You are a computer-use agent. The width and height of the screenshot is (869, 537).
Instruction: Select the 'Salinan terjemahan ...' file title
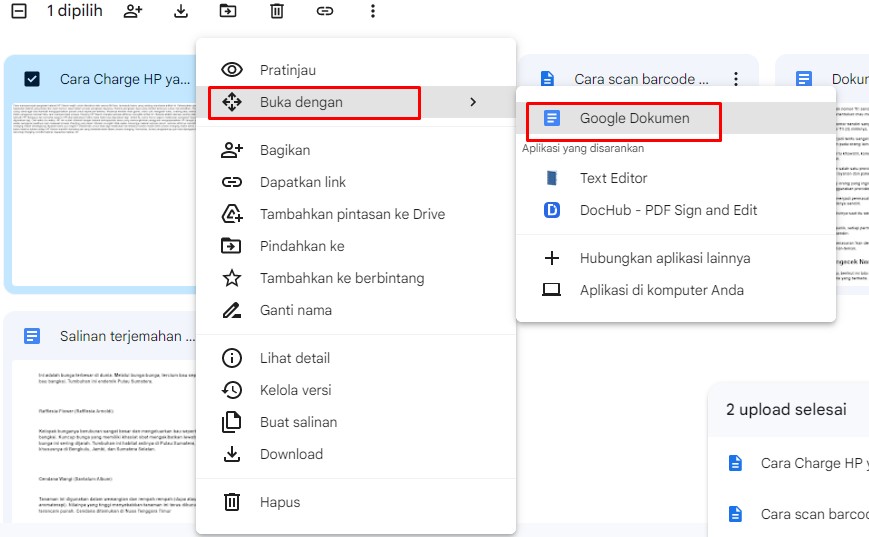(127, 336)
